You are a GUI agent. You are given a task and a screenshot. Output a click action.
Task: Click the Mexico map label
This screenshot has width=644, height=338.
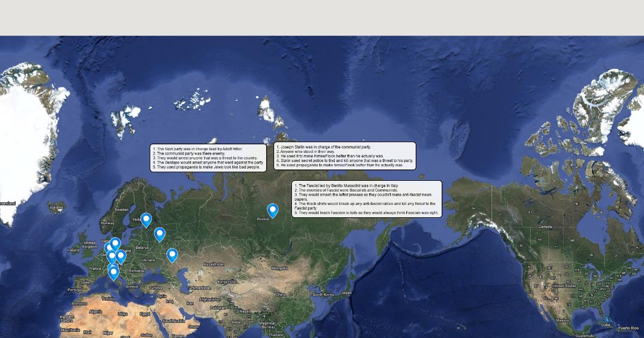562,320
